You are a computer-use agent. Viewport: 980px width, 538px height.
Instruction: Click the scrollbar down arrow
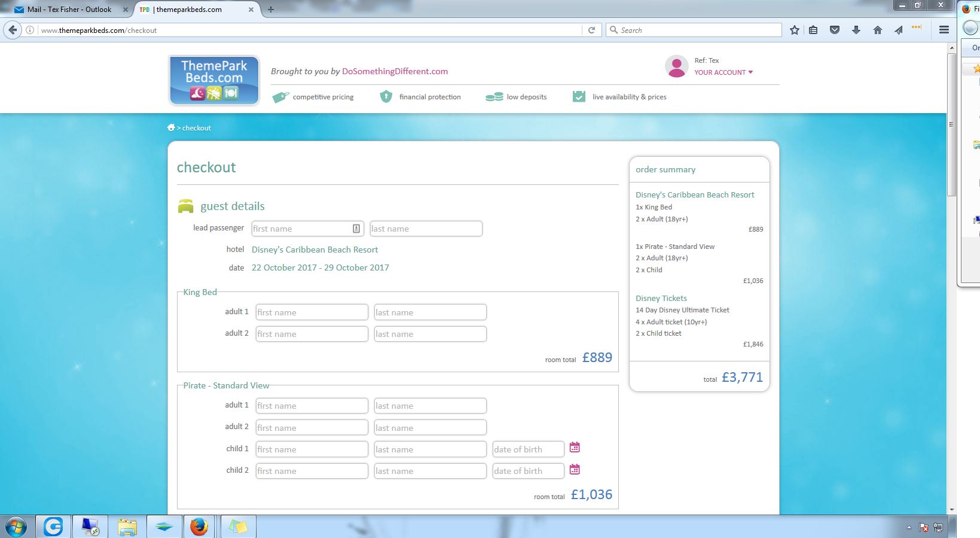click(x=951, y=510)
